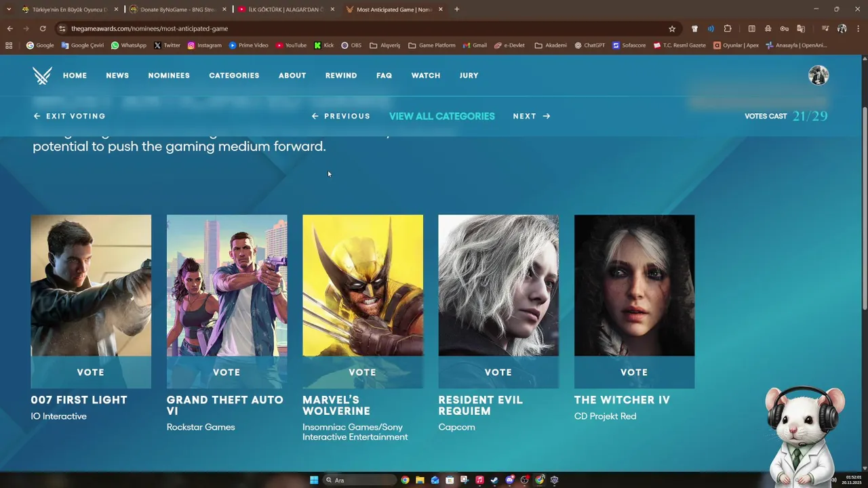
Task: Open Chrome three-dot menu
Action: [x=859, y=28]
